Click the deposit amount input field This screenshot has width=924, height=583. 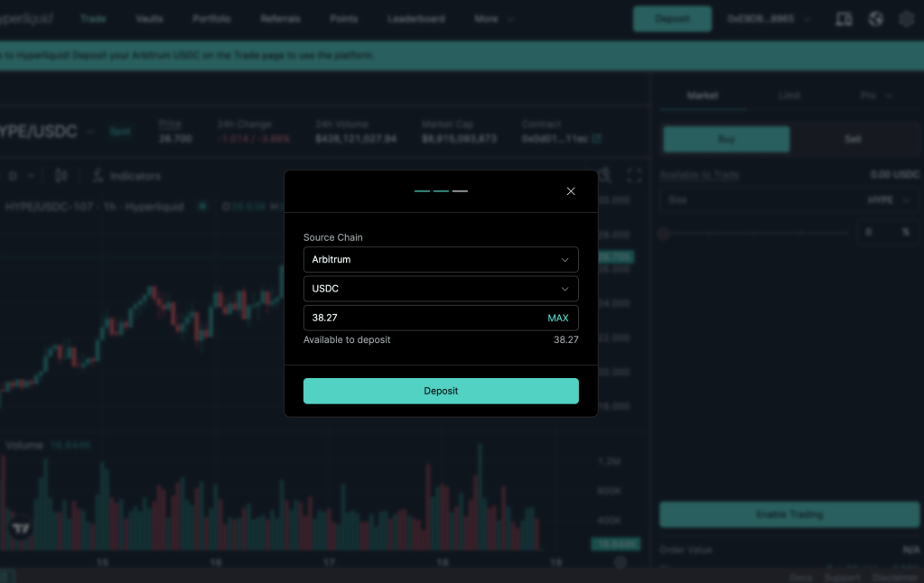coord(420,318)
